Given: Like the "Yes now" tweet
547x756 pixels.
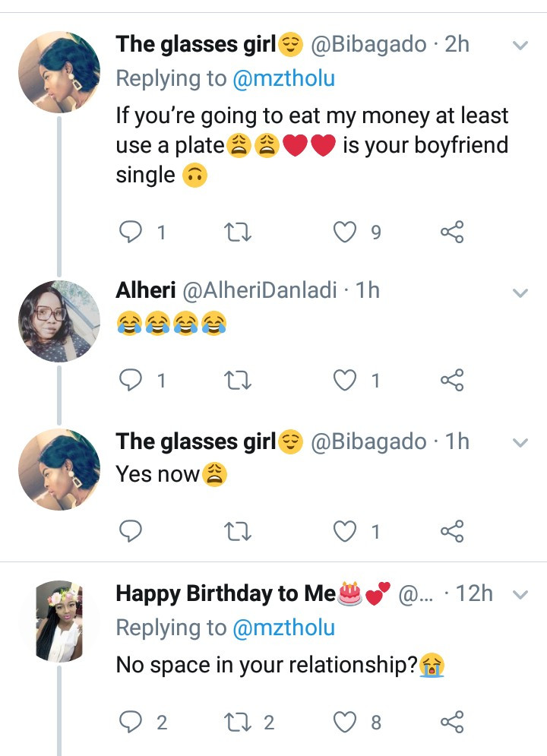Looking at the screenshot, I should pyautogui.click(x=346, y=532).
